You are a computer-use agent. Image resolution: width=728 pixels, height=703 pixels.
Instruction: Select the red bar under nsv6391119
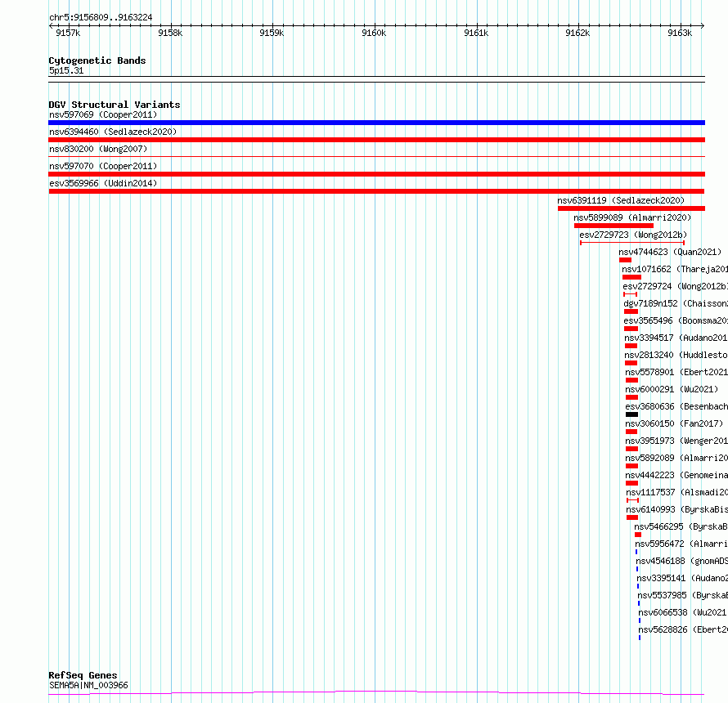click(x=631, y=208)
